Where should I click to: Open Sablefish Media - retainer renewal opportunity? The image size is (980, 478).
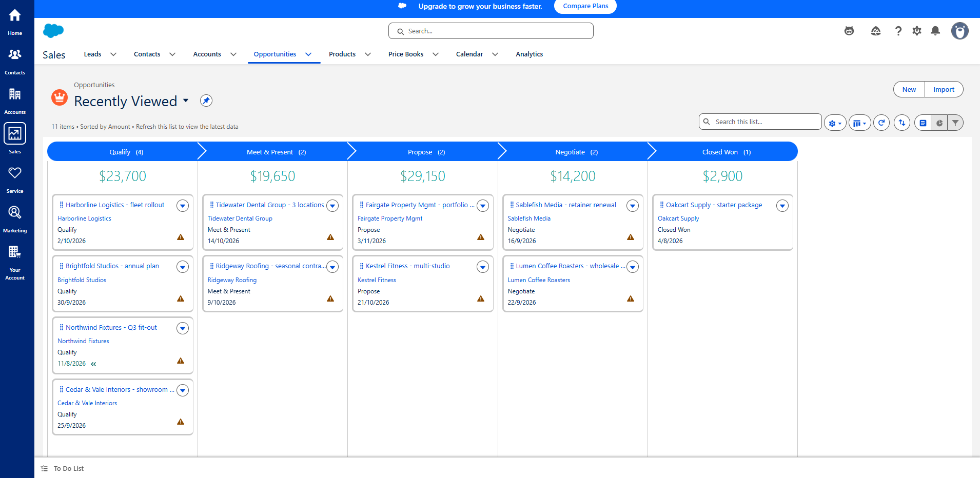point(566,205)
